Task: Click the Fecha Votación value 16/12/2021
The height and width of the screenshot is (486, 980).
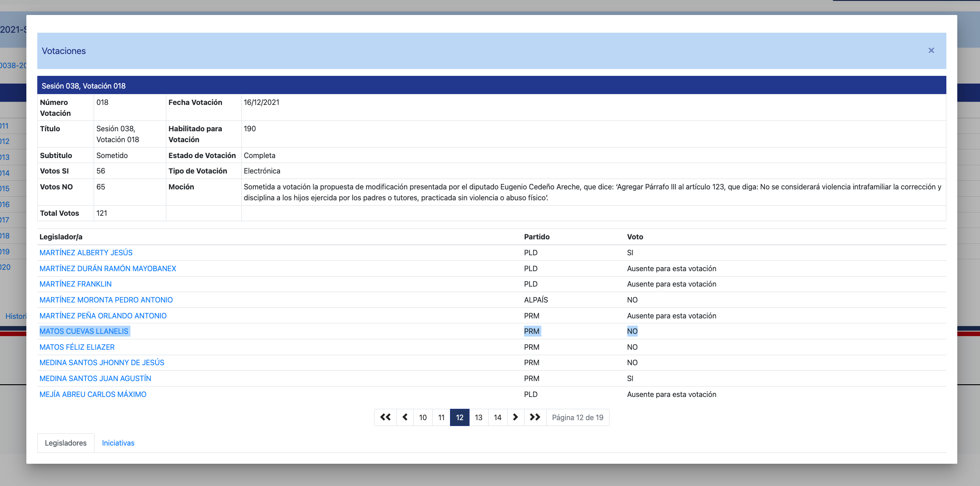Action: [x=261, y=102]
